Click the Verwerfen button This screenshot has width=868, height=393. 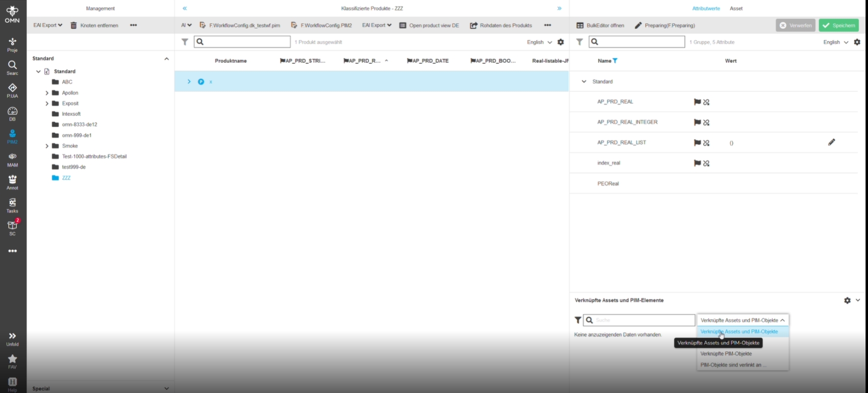point(795,25)
